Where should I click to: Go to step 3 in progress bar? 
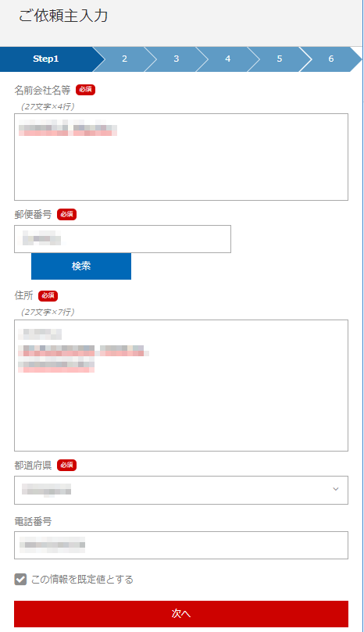(x=177, y=59)
